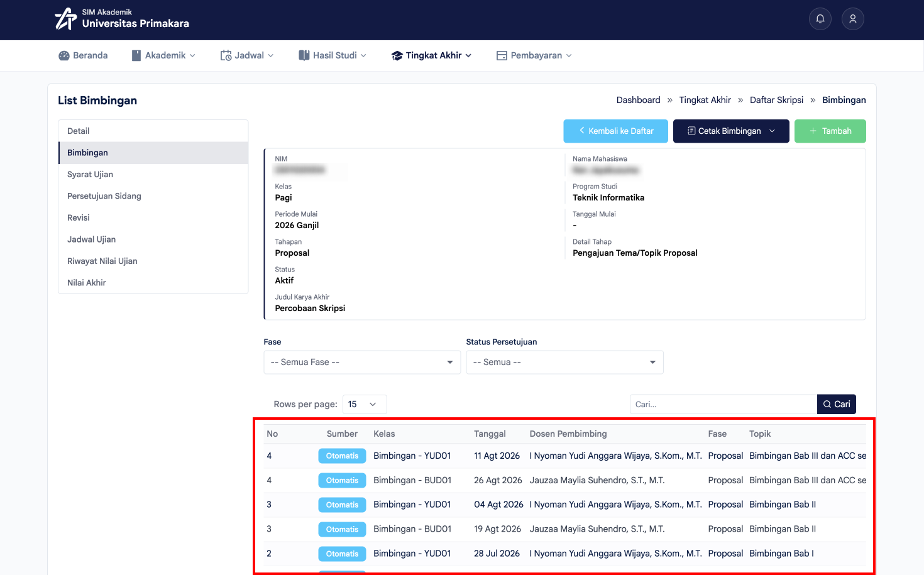The height and width of the screenshot is (575, 924).
Task: Click the '26 Agt 2026' date cell
Action: pos(498,480)
